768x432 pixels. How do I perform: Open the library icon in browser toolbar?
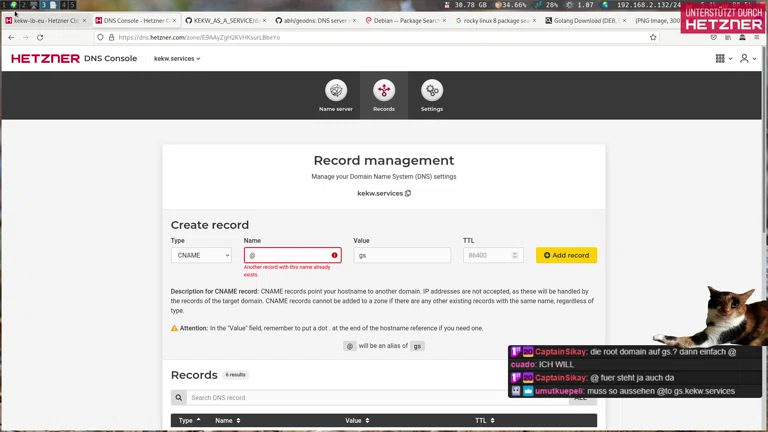[728, 37]
